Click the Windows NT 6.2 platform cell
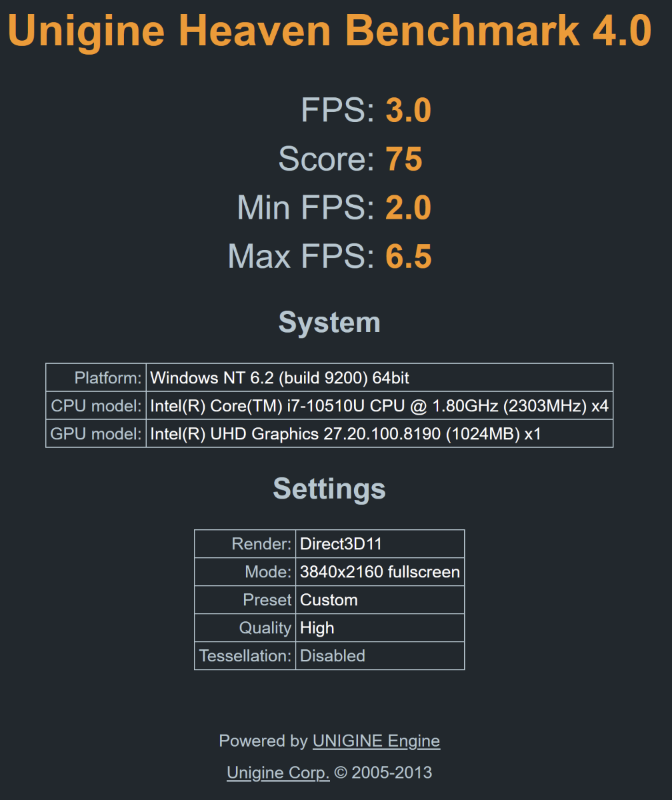Viewport: 672px width, 800px height. pyautogui.click(x=279, y=378)
